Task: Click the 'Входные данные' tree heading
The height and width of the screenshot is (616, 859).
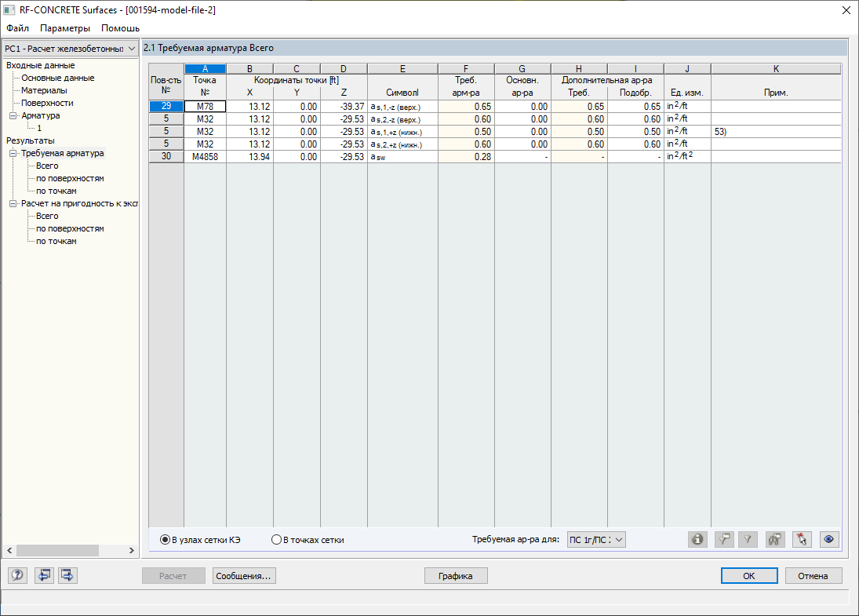Action: (41, 65)
